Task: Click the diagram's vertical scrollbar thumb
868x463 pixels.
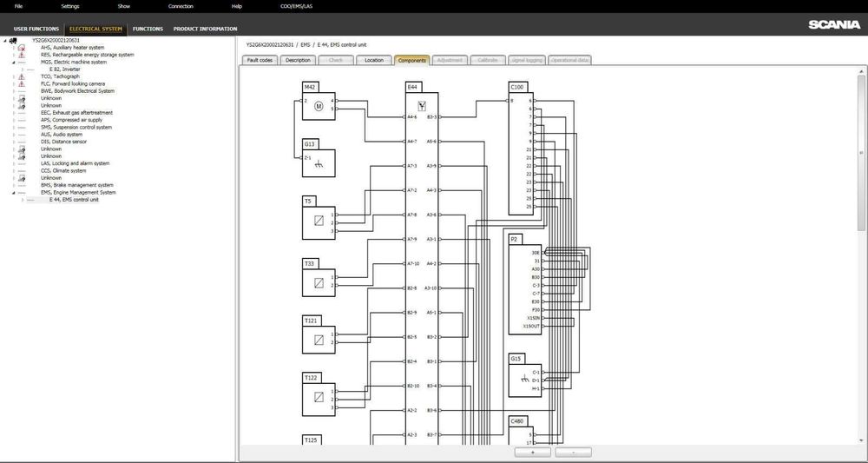Action: coord(861,152)
